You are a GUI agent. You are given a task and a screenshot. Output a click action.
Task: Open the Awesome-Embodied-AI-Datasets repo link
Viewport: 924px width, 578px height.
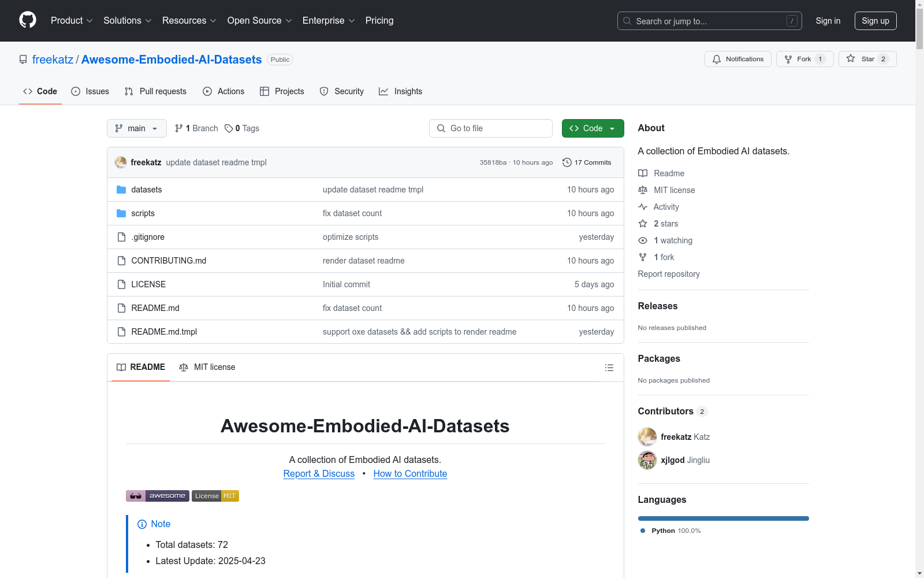coord(172,60)
